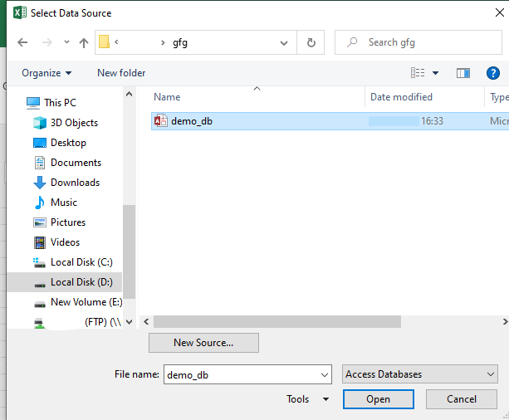
Task: Open the recent locations chevron
Action: 66,42
